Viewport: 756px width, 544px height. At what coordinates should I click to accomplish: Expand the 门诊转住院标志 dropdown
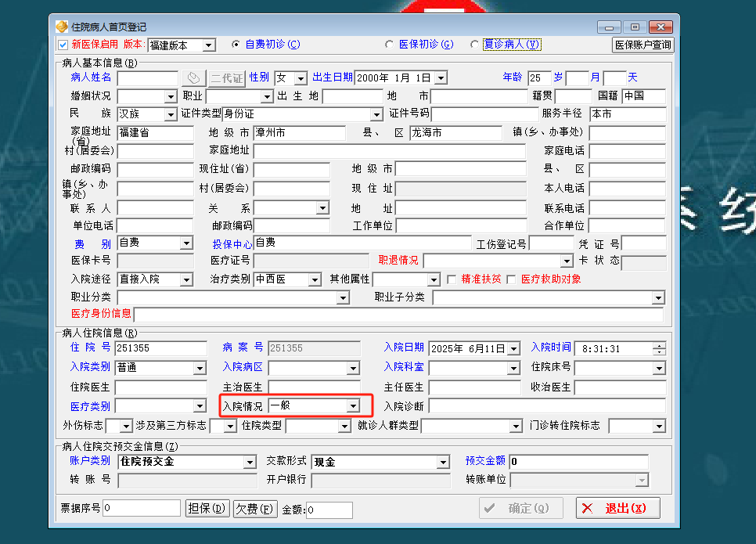click(x=659, y=427)
